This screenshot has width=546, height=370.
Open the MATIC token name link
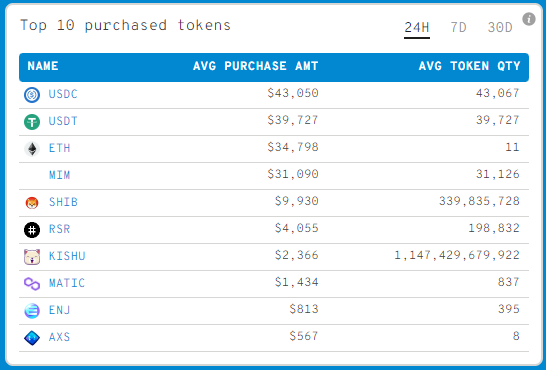click(x=67, y=283)
